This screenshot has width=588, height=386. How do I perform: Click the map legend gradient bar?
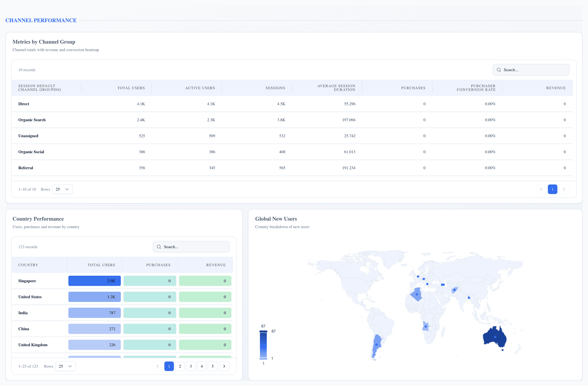tap(263, 345)
